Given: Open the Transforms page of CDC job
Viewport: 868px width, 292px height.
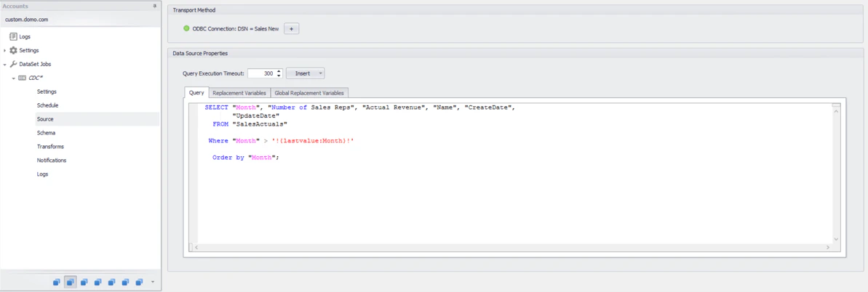Looking at the screenshot, I should coord(50,147).
